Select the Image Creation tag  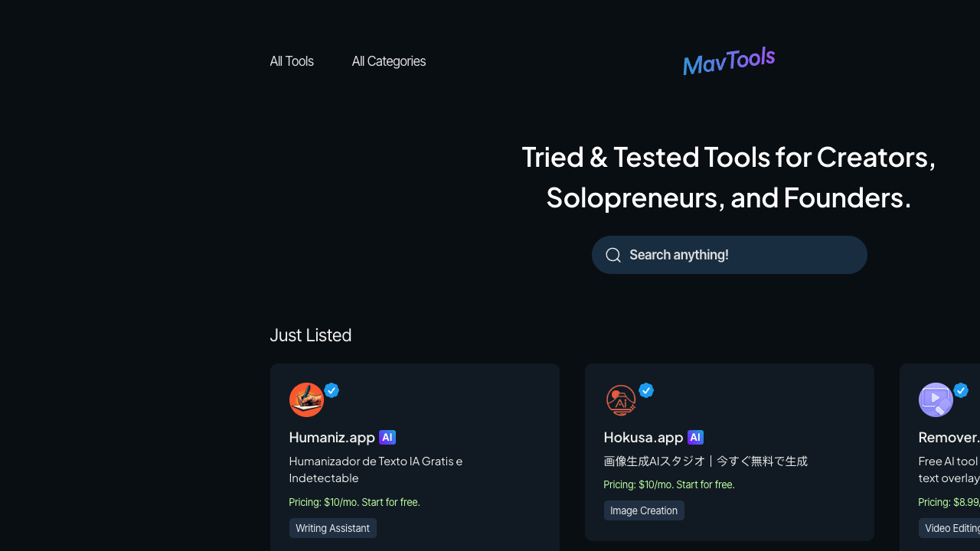[x=644, y=510]
